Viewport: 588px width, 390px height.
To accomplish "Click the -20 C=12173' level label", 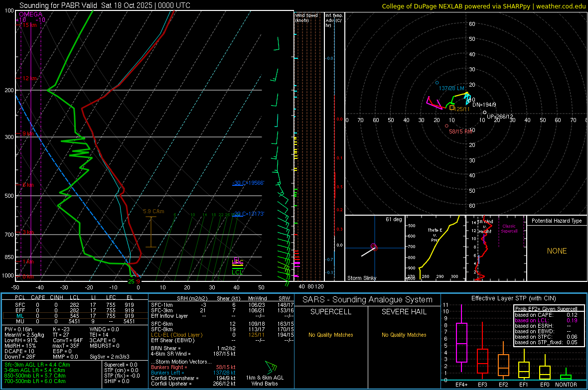I will pyautogui.click(x=248, y=214).
